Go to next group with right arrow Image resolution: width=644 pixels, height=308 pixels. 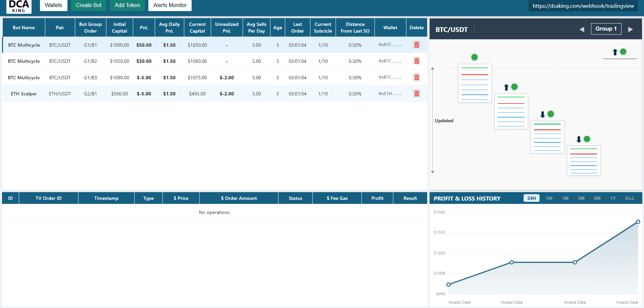click(631, 29)
